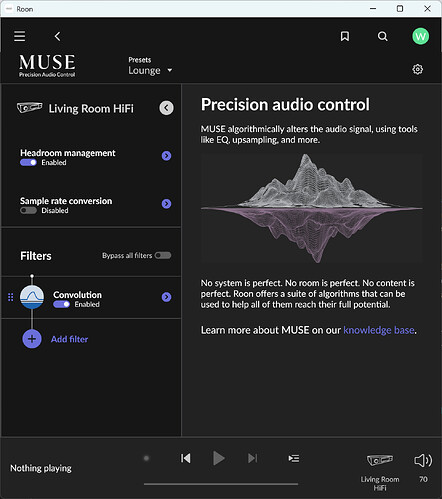Screen dimensions: 442x499
Task: Open the Presets Lounge dropdown
Action: coord(150,70)
